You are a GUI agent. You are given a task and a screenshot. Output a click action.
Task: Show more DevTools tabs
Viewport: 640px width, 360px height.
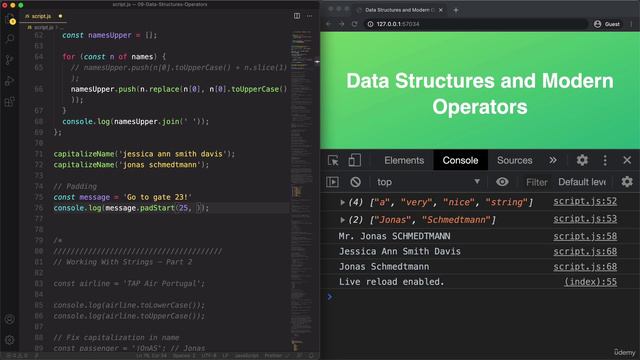tap(553, 160)
